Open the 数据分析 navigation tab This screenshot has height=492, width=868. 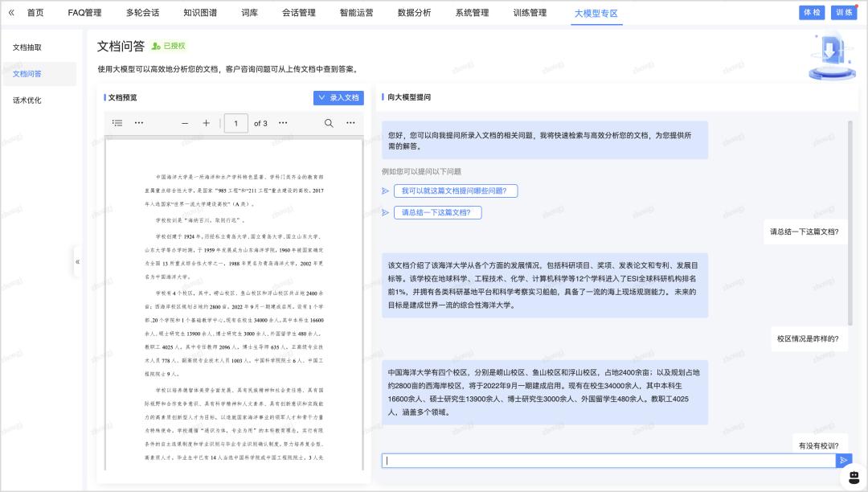tap(414, 13)
